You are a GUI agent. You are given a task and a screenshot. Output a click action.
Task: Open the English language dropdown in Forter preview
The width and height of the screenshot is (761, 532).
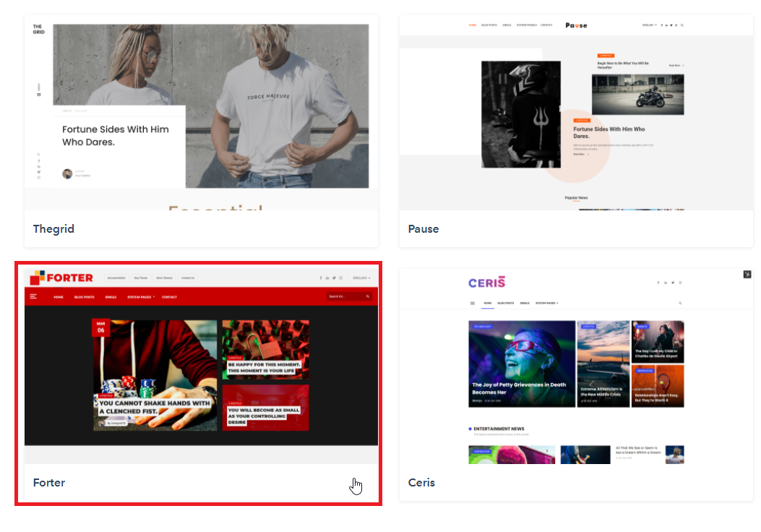361,278
